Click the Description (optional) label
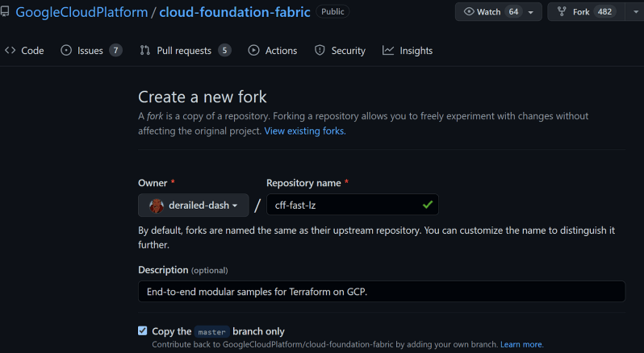Viewport: 644px width, 353px height. 182,270
